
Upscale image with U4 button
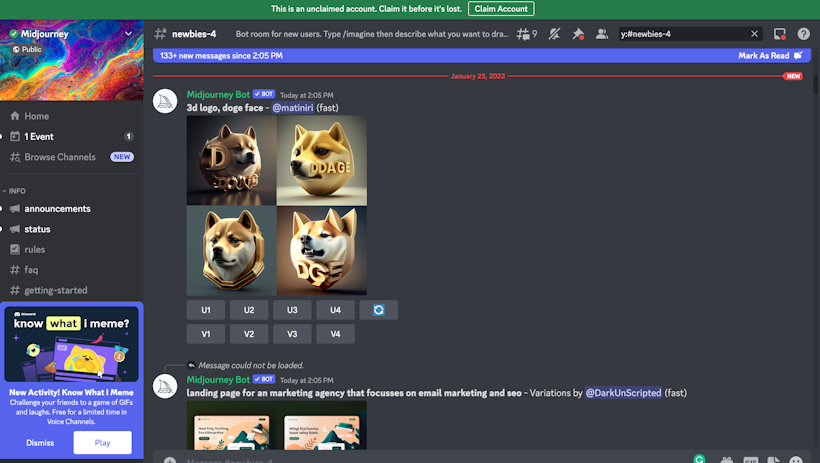point(335,310)
